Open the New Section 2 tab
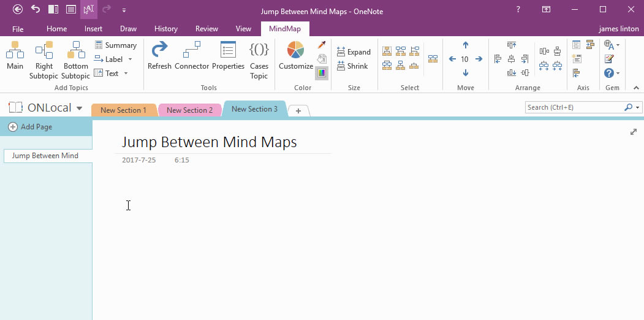Image resolution: width=644 pixels, height=320 pixels. (189, 110)
